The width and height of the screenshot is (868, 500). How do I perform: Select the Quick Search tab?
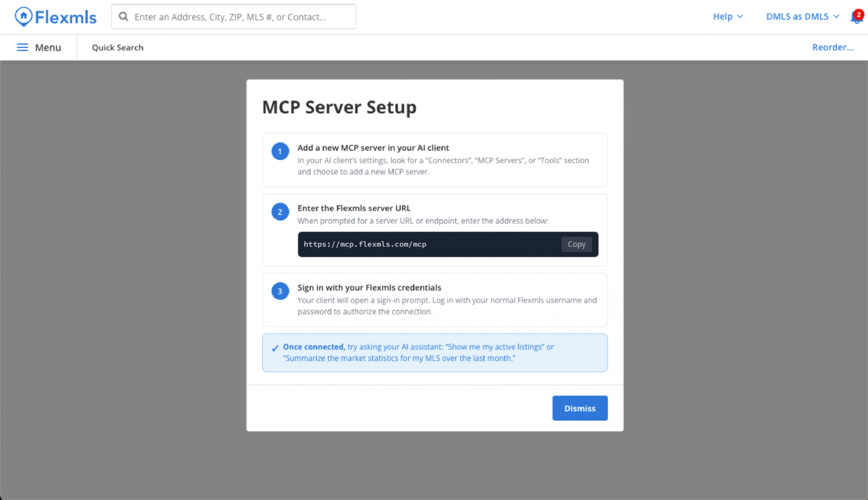118,47
